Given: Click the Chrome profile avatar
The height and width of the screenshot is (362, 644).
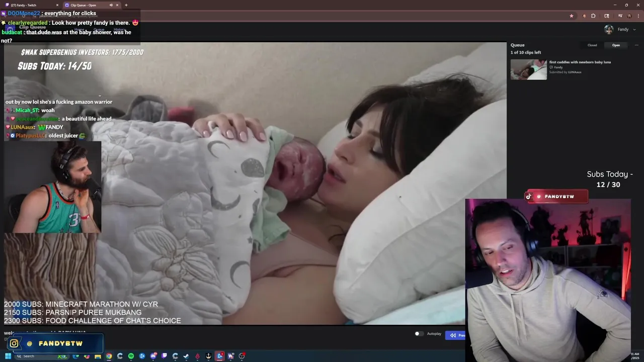Looking at the screenshot, I should (629, 16).
